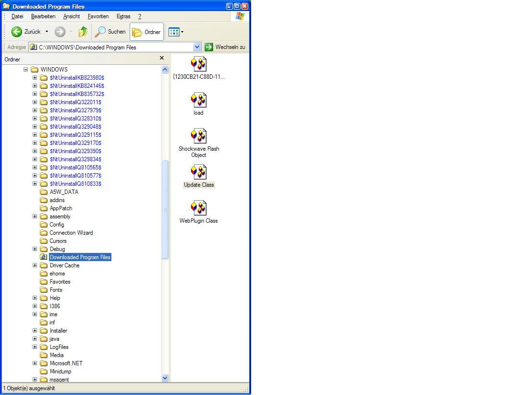Select the Favorites folder in tree
This screenshot has height=395, width=532.
(x=60, y=282)
